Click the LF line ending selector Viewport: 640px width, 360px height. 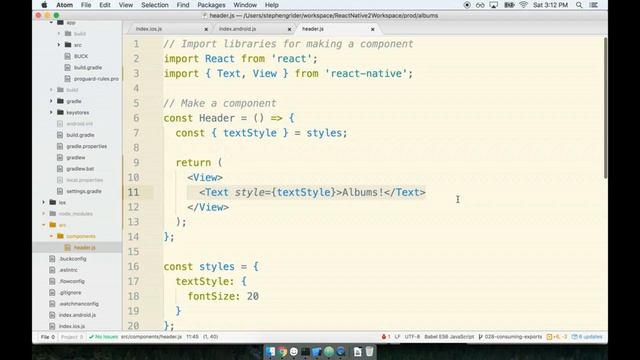pos(397,337)
